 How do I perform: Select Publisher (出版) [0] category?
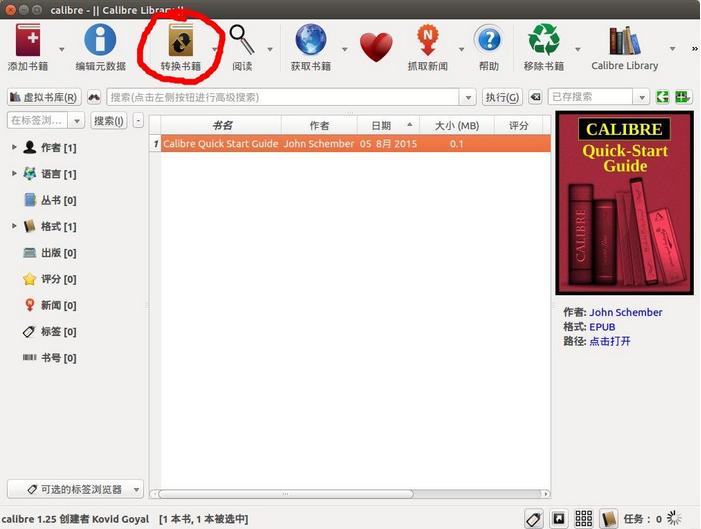[50, 253]
